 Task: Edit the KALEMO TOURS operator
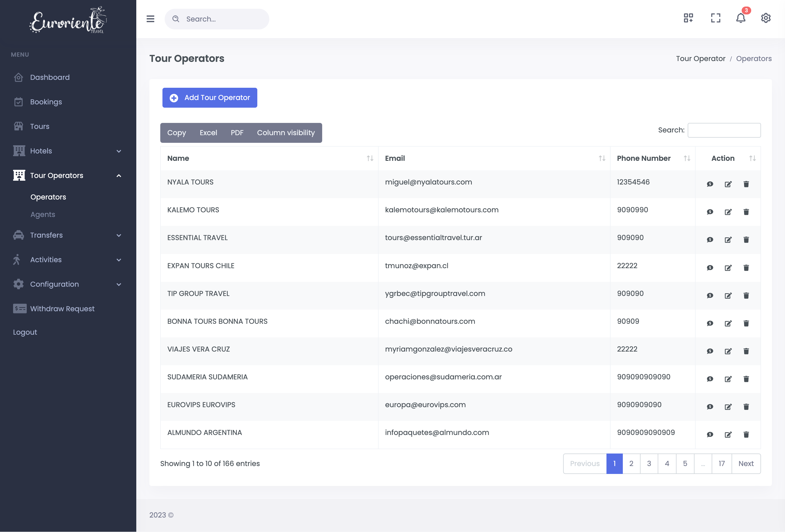point(728,212)
